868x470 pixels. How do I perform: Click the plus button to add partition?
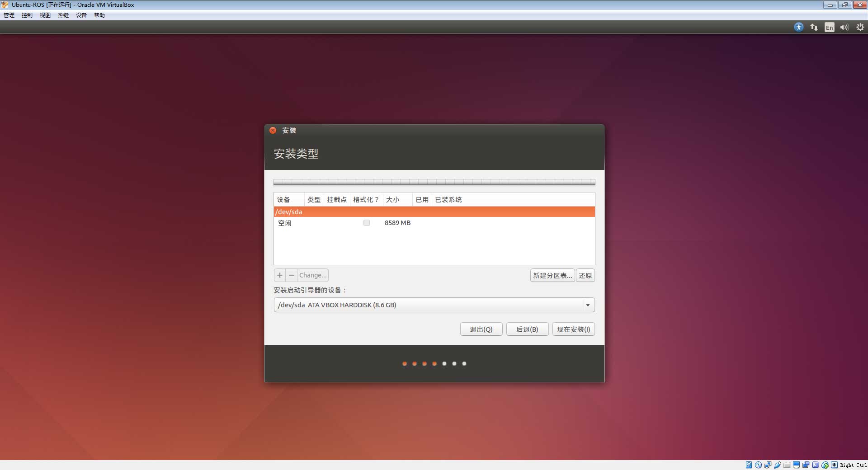[280, 275]
